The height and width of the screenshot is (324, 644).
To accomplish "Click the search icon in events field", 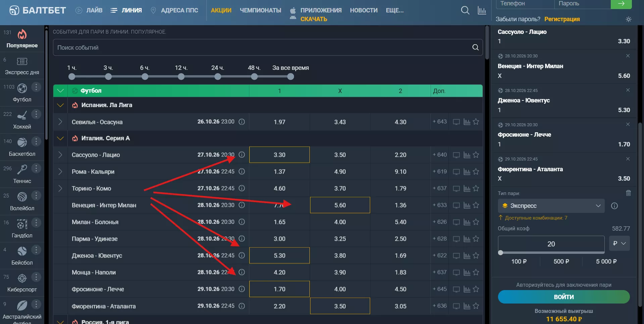I will [x=476, y=47].
